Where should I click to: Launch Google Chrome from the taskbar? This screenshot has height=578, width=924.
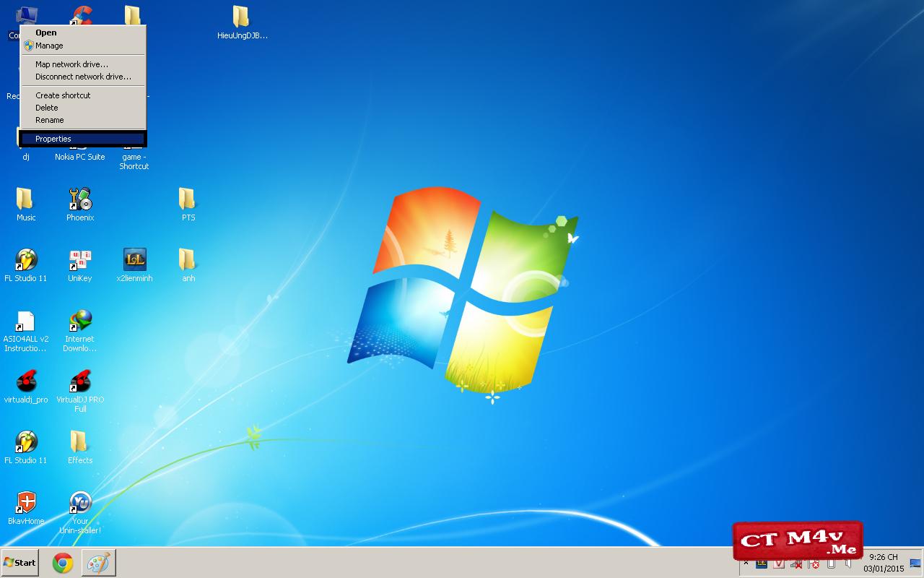[63, 563]
